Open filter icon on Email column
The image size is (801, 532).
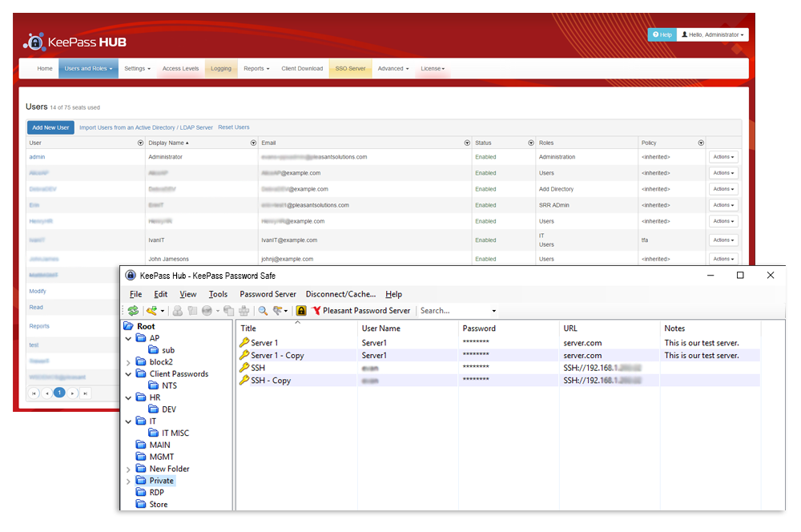pos(467,143)
